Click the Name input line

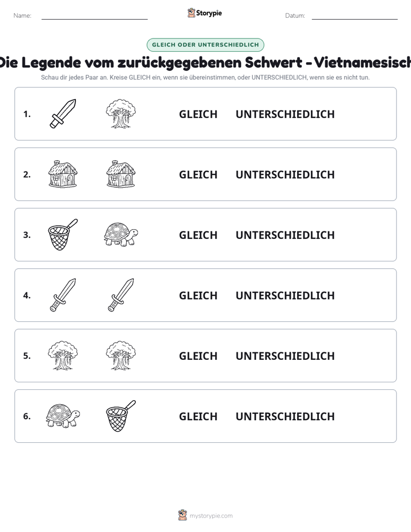(94, 16)
